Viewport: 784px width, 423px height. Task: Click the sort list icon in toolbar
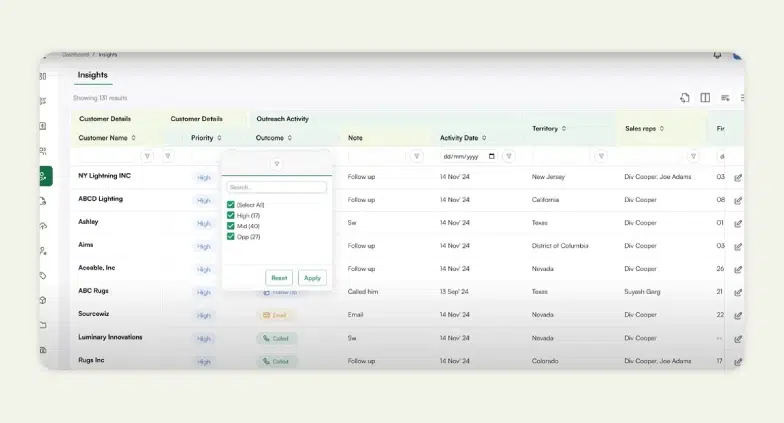pos(725,98)
